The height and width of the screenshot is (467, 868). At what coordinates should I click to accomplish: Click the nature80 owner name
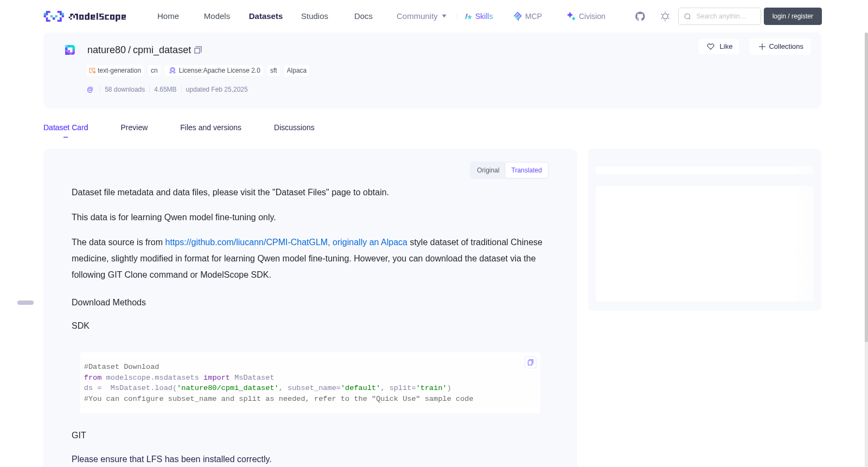point(106,50)
